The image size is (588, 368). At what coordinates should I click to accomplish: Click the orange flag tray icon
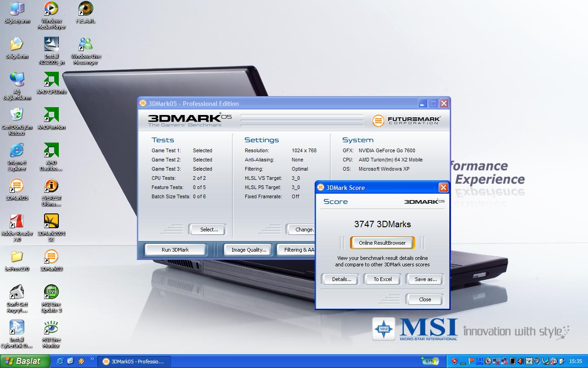471,361
